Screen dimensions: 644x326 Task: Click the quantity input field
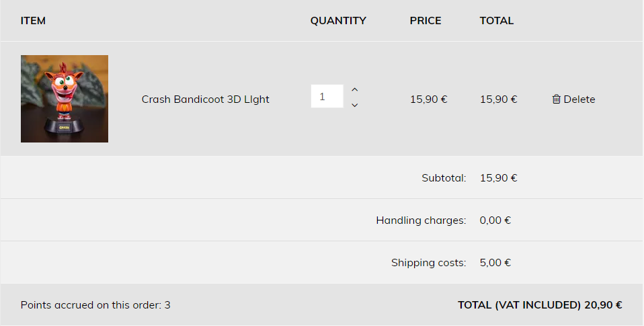tap(327, 96)
